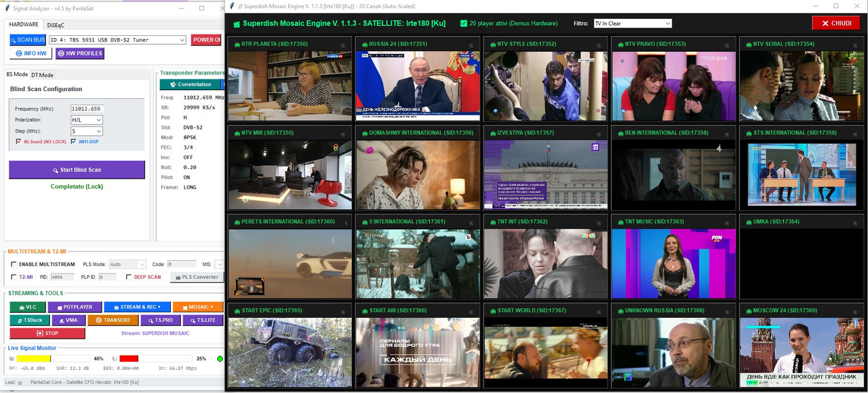Launch POTPLAYER from Streaming & Tools
Screen dimensions: 868x393
click(75, 307)
